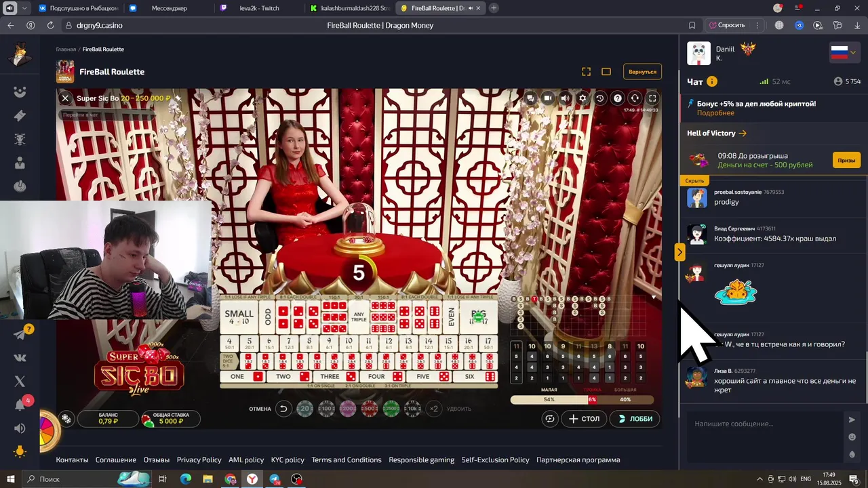
Task: Open a new browser tab with plus
Action: pyautogui.click(x=494, y=8)
